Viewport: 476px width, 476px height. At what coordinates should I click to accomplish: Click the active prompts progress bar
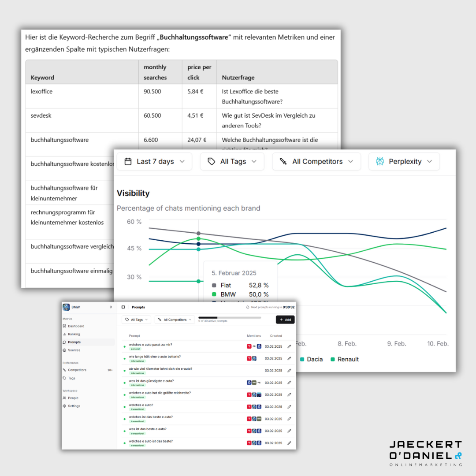click(x=230, y=317)
